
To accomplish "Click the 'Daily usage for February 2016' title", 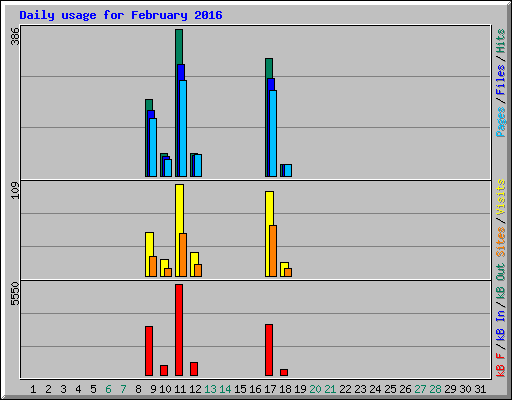I will point(121,15).
